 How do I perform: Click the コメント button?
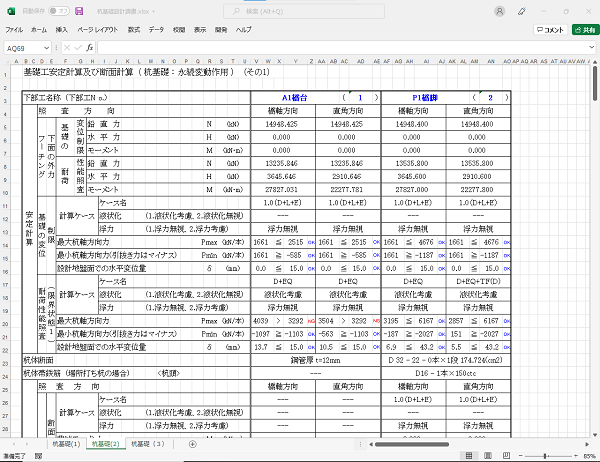[x=550, y=29]
